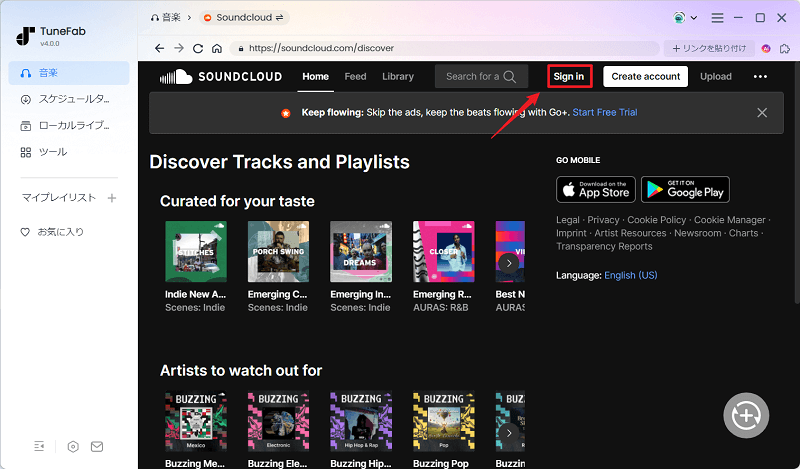Click the floating convert plus button
Viewport: 800px width, 469px height.
tap(745, 414)
